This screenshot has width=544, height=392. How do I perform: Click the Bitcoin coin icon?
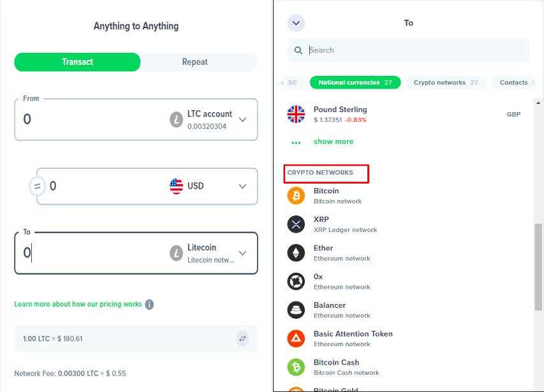click(296, 196)
